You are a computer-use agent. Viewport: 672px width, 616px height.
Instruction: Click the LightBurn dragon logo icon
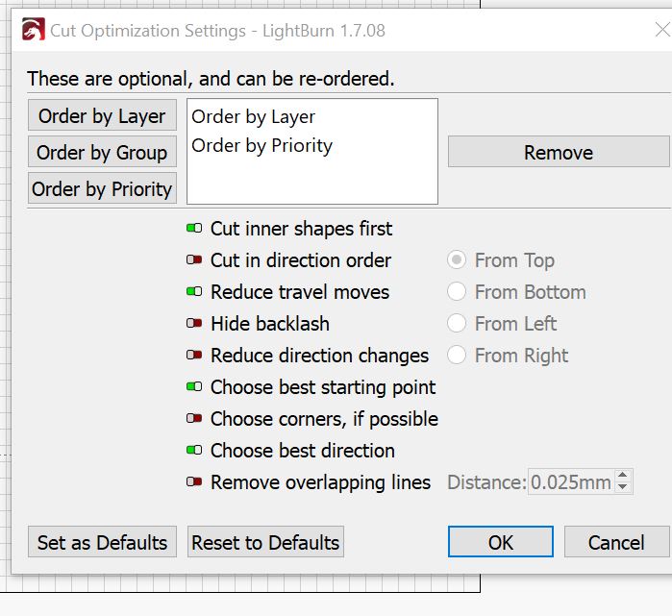point(34,30)
